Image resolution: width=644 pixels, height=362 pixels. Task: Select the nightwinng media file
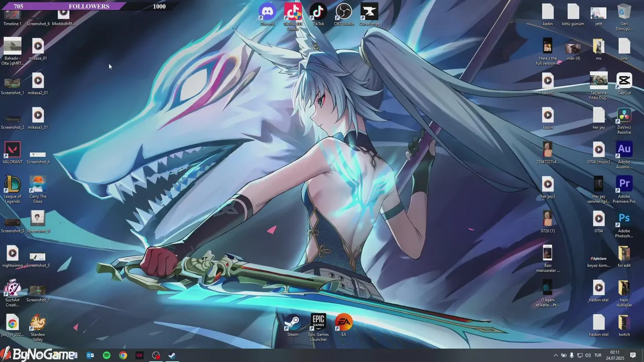tap(13, 256)
